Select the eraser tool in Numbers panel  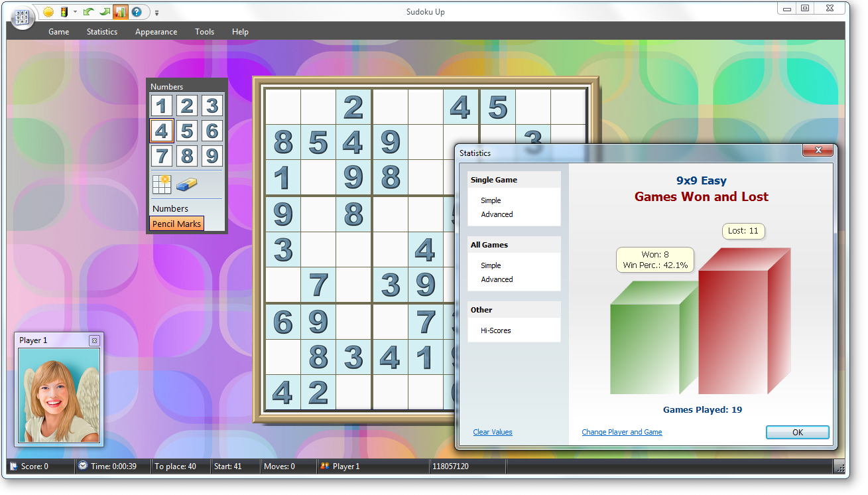click(x=187, y=184)
